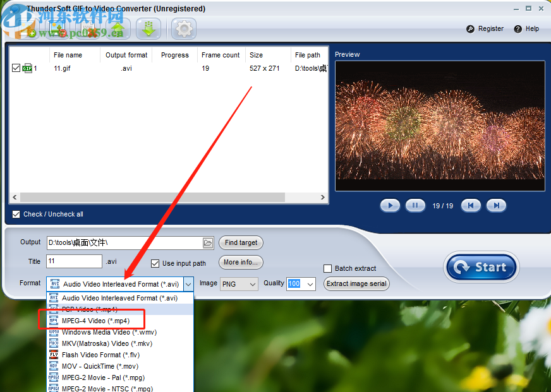Viewport: 551px width, 392px height.
Task: Move file up with green up arrow
Action: (x=118, y=29)
